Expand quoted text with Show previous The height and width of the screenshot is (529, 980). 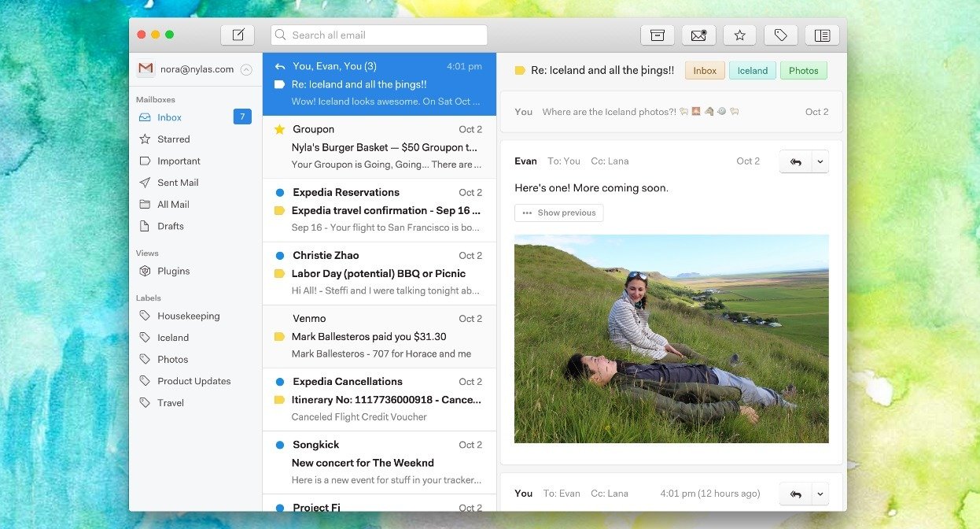pos(559,213)
